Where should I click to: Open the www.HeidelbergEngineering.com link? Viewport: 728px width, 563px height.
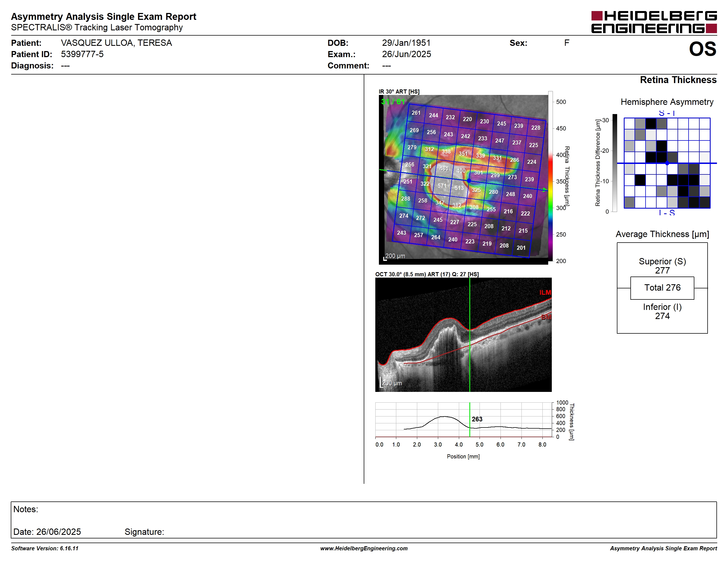(364, 548)
